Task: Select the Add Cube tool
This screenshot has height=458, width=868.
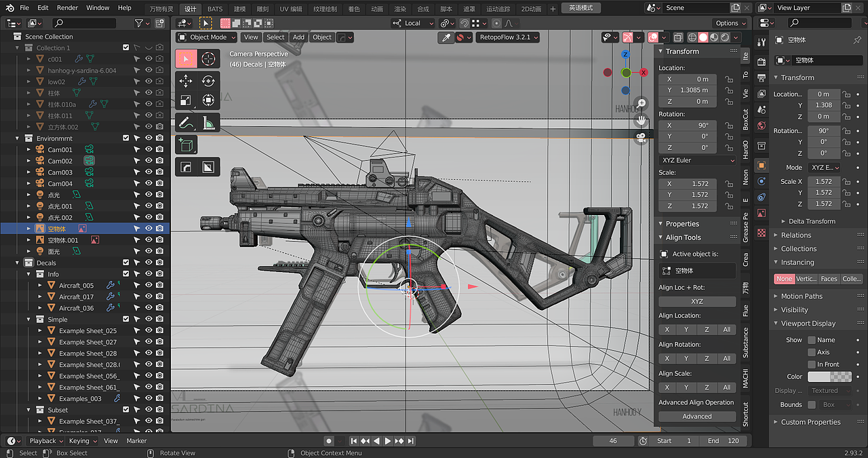Action: click(x=186, y=145)
